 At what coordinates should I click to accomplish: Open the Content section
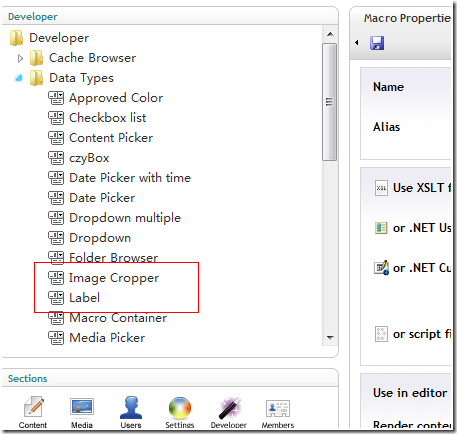click(x=33, y=412)
